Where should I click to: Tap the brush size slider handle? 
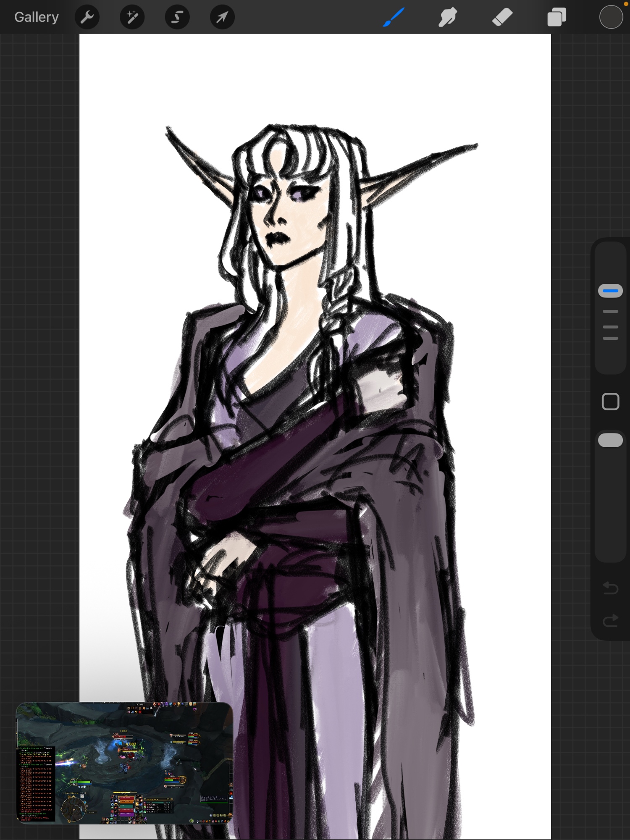tap(610, 291)
